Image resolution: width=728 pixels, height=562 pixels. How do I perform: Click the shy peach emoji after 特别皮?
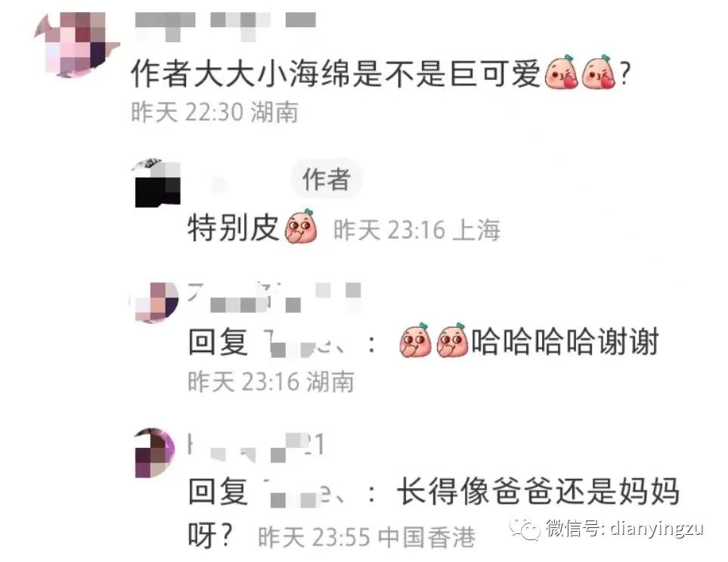(x=302, y=227)
